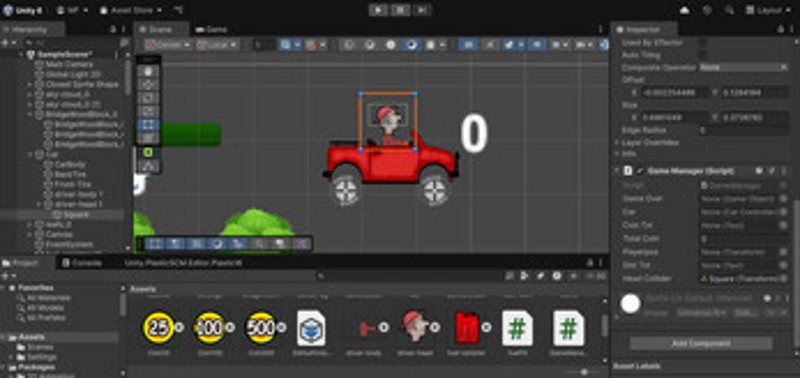Select Front Tire in Hierarchy
Image resolution: width=800 pixels, height=378 pixels.
(73, 184)
